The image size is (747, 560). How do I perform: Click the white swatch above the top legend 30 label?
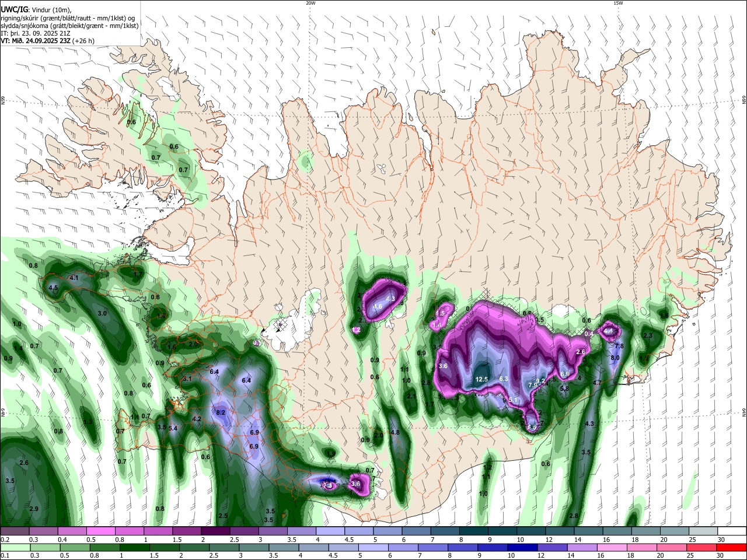(731, 531)
